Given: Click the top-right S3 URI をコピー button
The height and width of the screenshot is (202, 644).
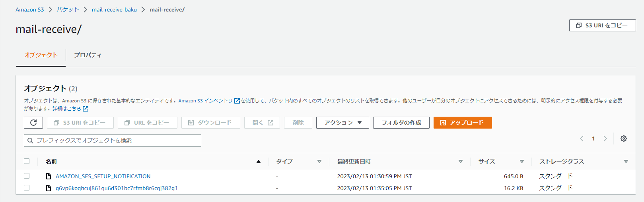Looking at the screenshot, I should 602,25.
